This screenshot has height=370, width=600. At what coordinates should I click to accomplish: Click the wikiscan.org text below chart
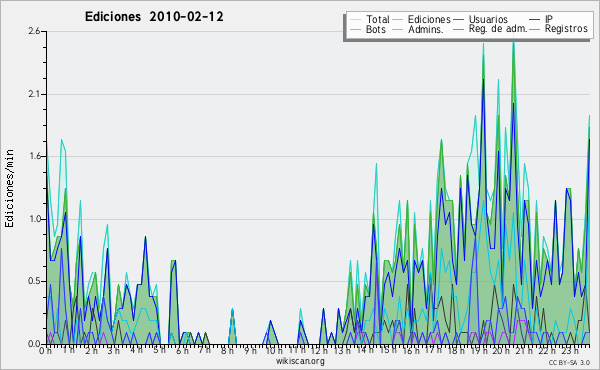pyautogui.click(x=300, y=361)
